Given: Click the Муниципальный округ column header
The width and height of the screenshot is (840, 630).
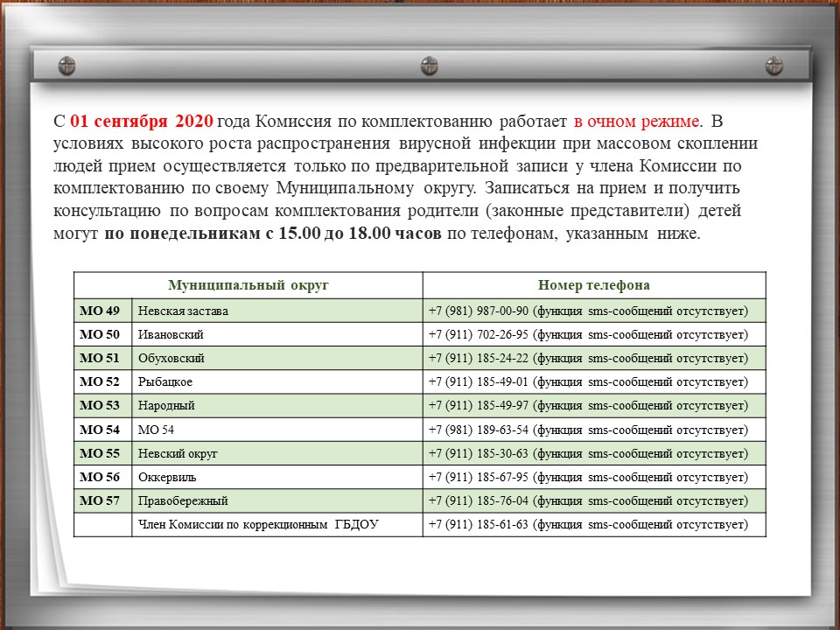Looking at the screenshot, I should pos(248,285).
